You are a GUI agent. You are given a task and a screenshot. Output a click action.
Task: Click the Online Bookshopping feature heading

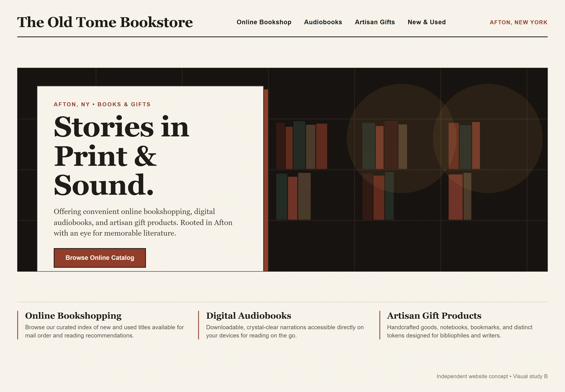point(73,316)
